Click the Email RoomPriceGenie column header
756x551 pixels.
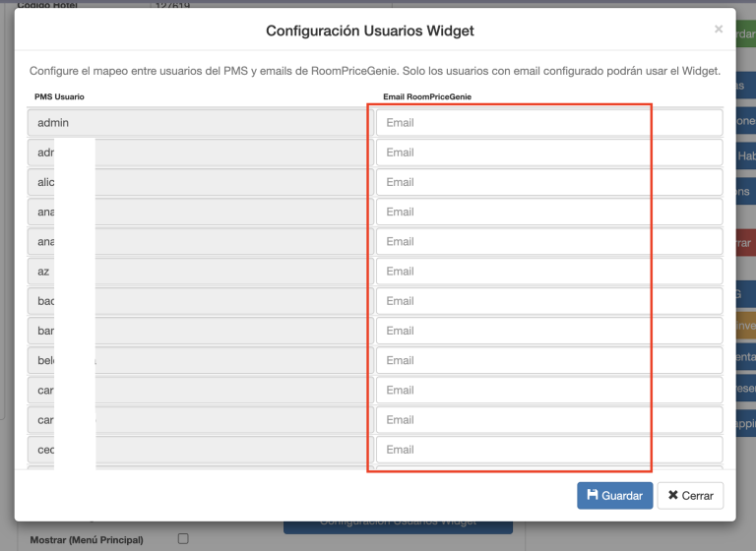(428, 97)
